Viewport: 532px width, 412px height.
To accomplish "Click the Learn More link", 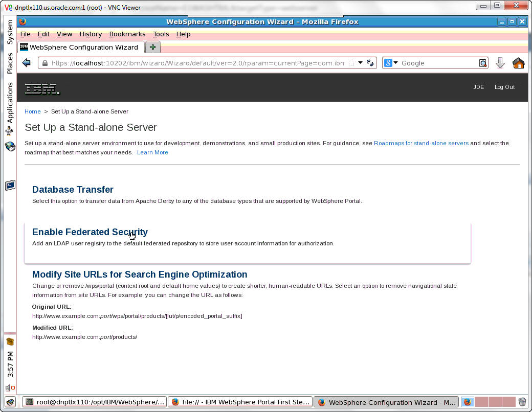I will tap(152, 152).
